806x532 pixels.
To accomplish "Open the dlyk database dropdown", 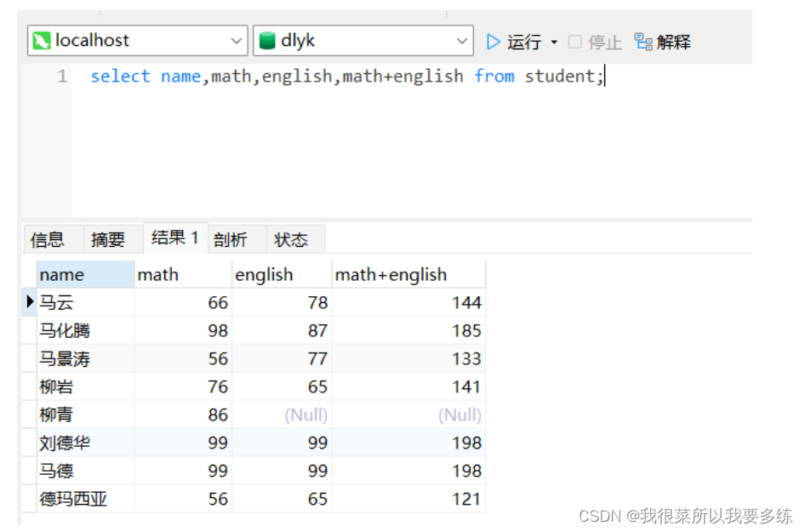I will point(461,41).
